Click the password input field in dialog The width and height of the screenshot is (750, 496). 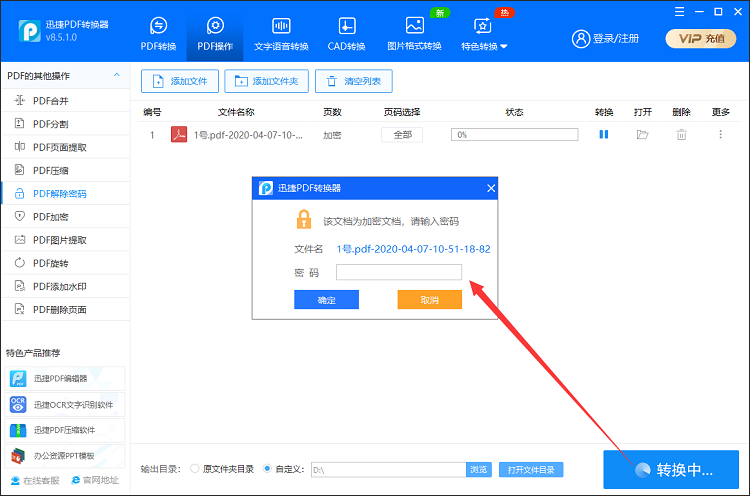pos(399,272)
